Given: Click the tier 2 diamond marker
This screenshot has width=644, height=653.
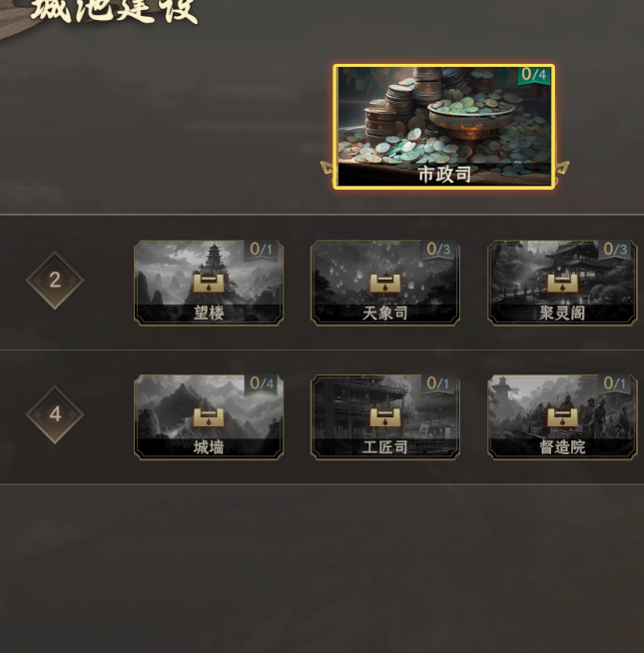Looking at the screenshot, I should (x=55, y=281).
